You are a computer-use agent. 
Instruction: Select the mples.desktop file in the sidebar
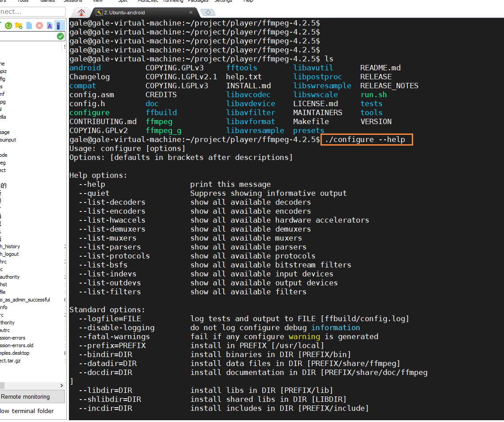(14, 353)
